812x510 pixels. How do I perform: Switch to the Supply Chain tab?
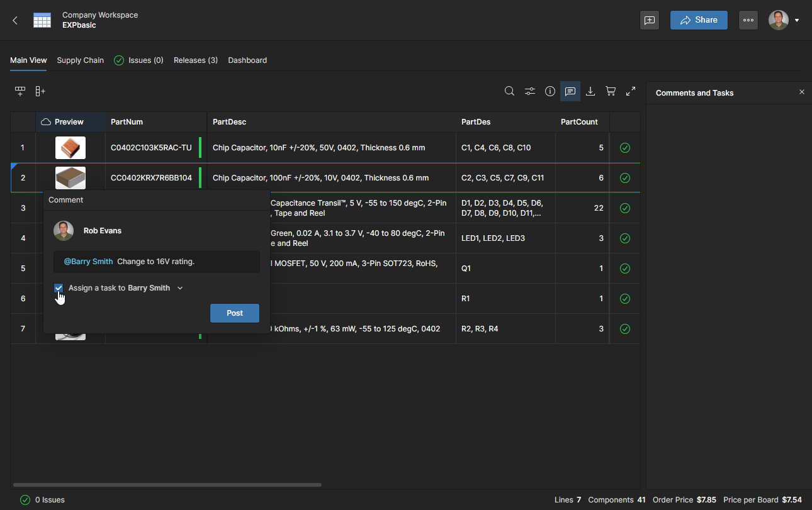(x=80, y=60)
